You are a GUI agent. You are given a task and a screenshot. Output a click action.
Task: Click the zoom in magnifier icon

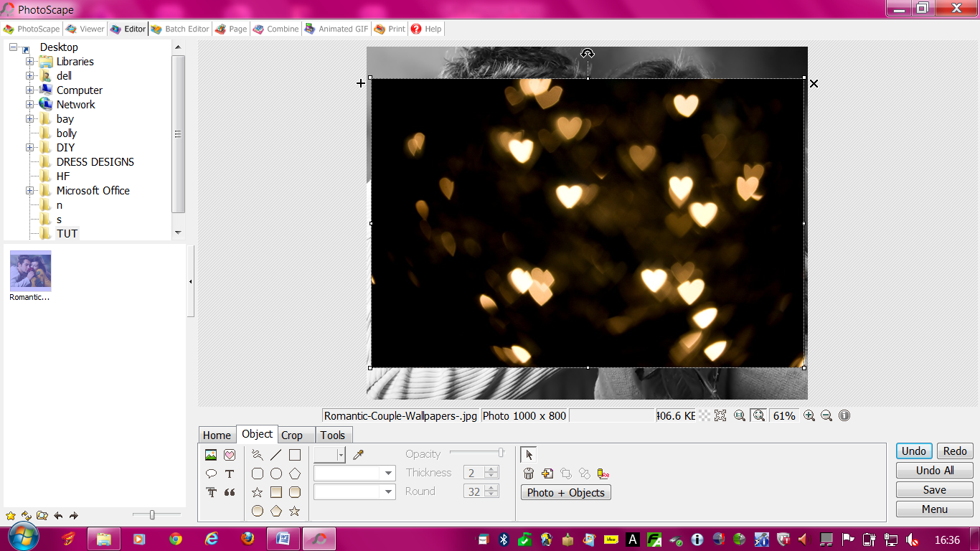pos(809,415)
